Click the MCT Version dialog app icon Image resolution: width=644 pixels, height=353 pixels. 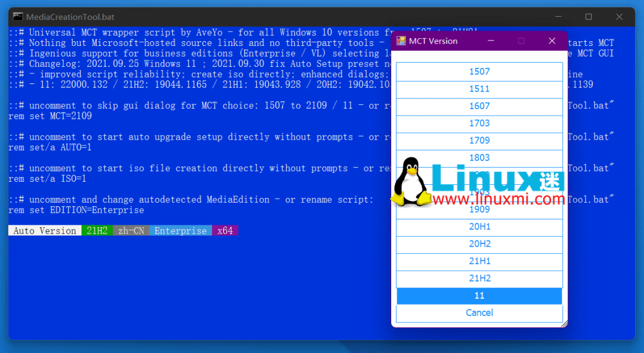401,41
